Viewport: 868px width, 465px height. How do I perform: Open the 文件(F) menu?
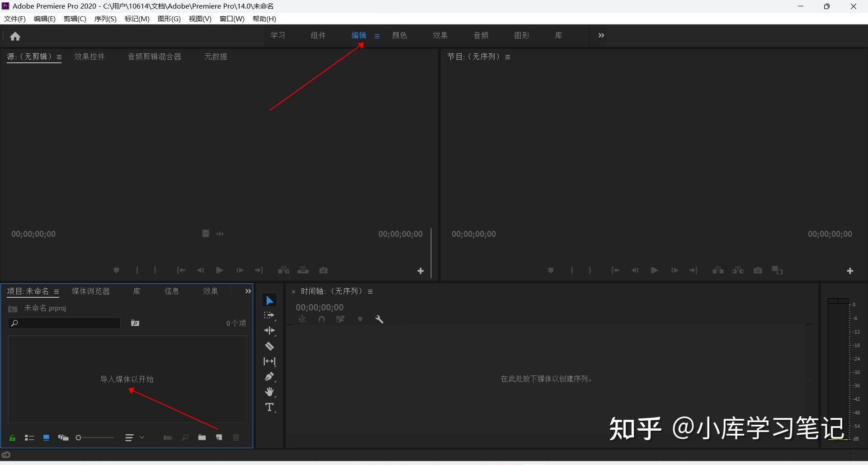pyautogui.click(x=15, y=19)
